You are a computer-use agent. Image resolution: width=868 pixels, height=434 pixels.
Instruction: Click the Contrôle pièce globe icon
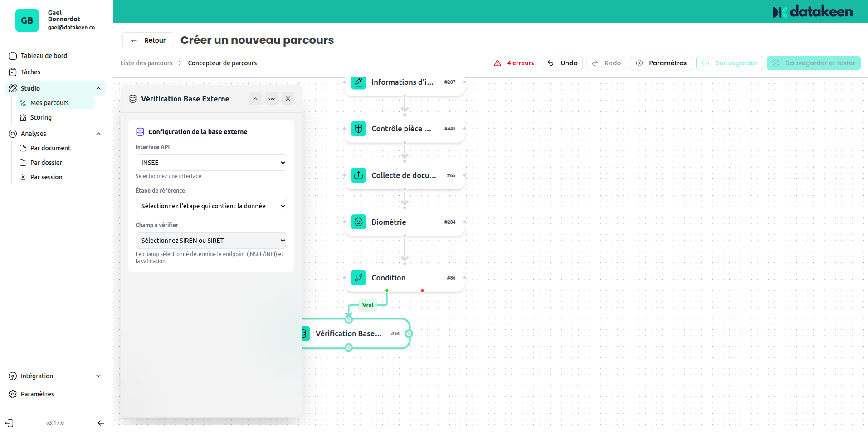click(x=358, y=128)
